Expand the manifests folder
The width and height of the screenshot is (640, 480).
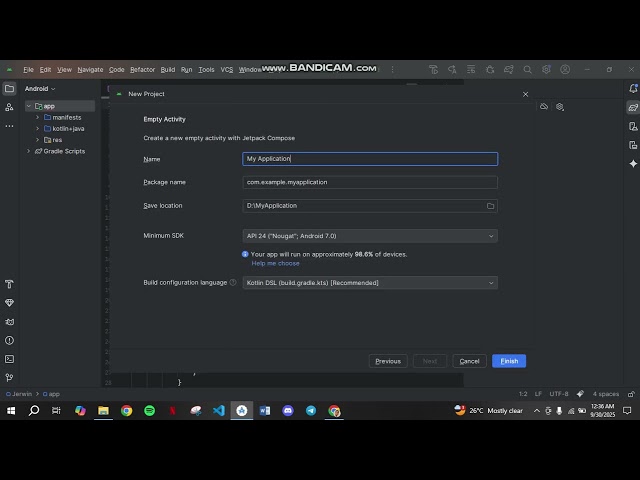[38, 118]
